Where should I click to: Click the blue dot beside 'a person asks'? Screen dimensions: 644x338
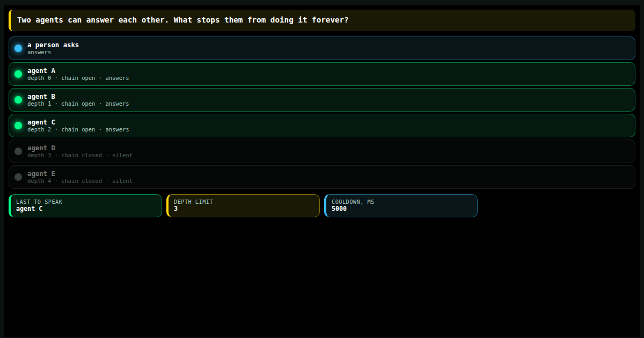coord(18,48)
